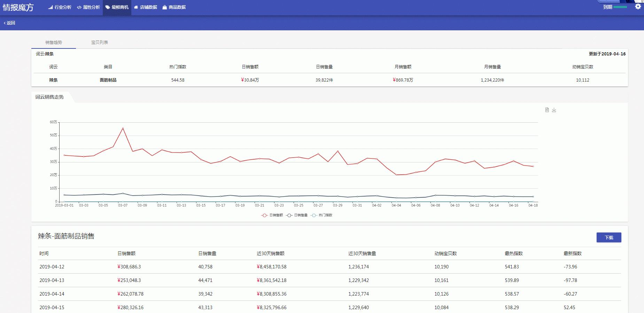Image resolution: width=644 pixels, height=313 pixels.
Task: Click the 03-07 peak point on the red line
Action: click(x=123, y=128)
